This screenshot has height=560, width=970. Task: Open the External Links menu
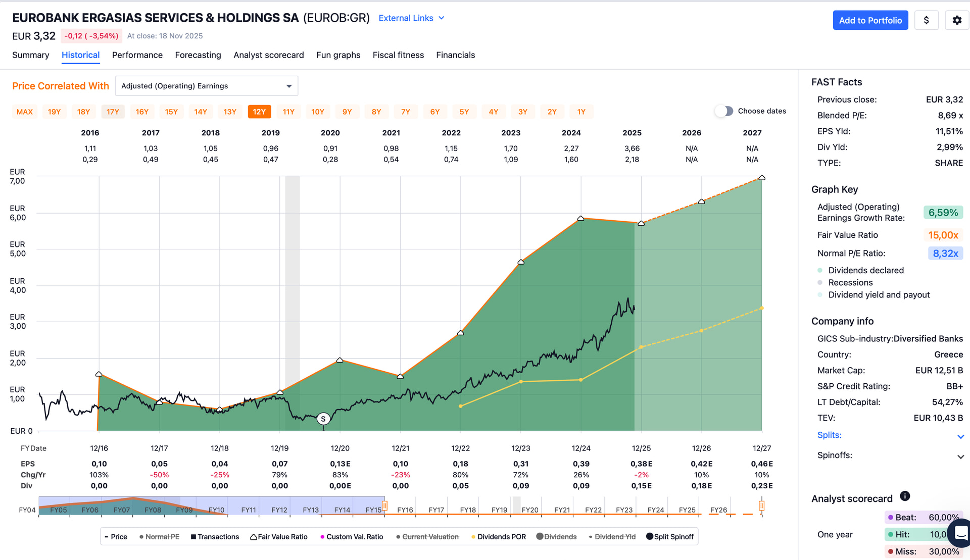coord(411,18)
